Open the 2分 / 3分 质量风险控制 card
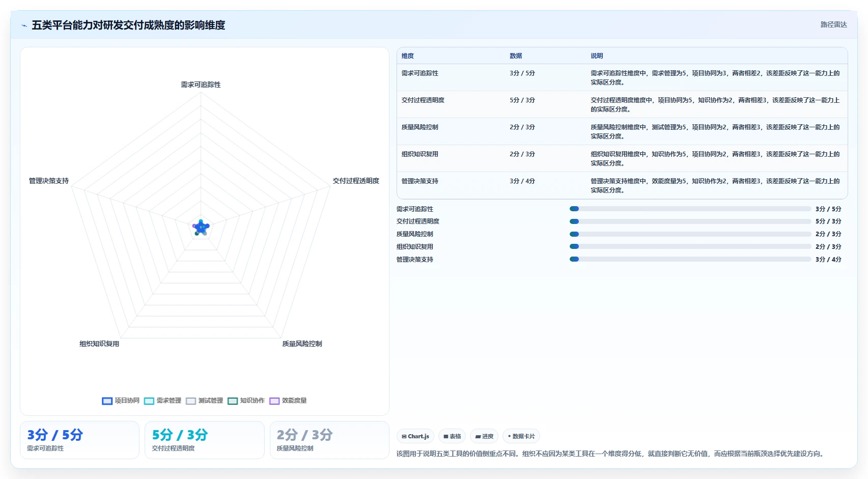 pyautogui.click(x=329, y=440)
